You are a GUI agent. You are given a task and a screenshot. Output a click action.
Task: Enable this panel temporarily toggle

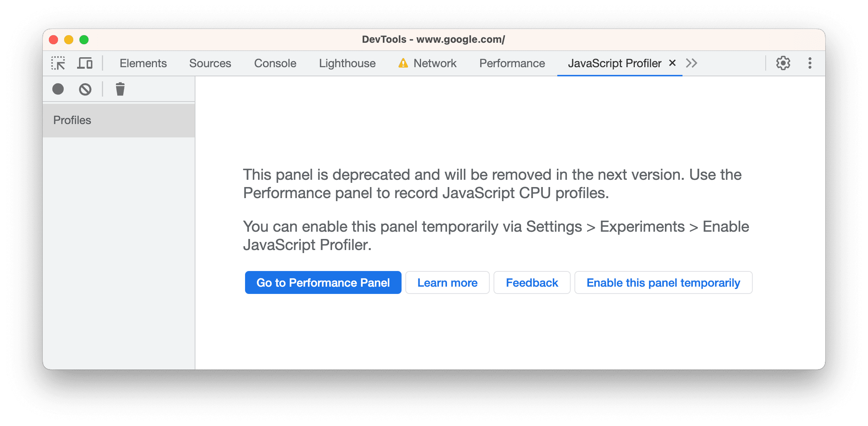[663, 282]
